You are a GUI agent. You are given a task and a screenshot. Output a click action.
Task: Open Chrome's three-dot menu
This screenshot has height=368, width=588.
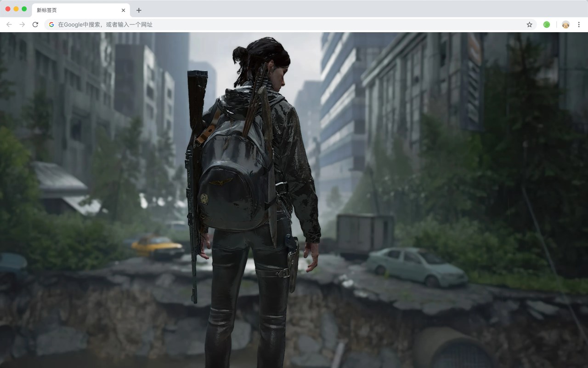(x=578, y=24)
